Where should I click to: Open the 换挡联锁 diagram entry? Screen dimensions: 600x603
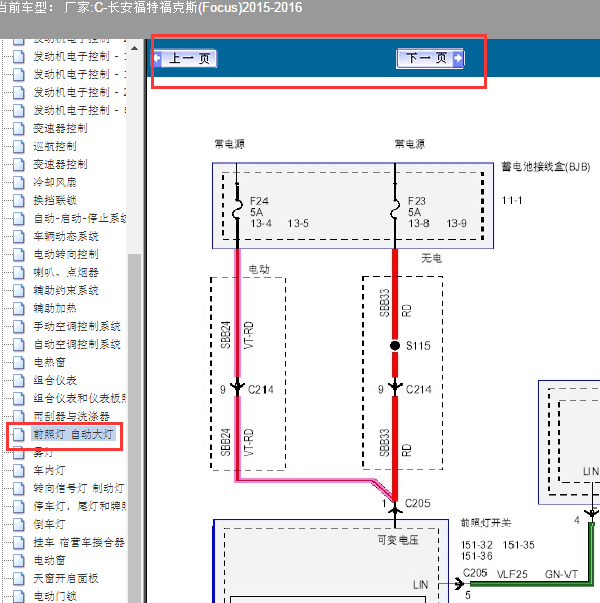click(x=55, y=200)
